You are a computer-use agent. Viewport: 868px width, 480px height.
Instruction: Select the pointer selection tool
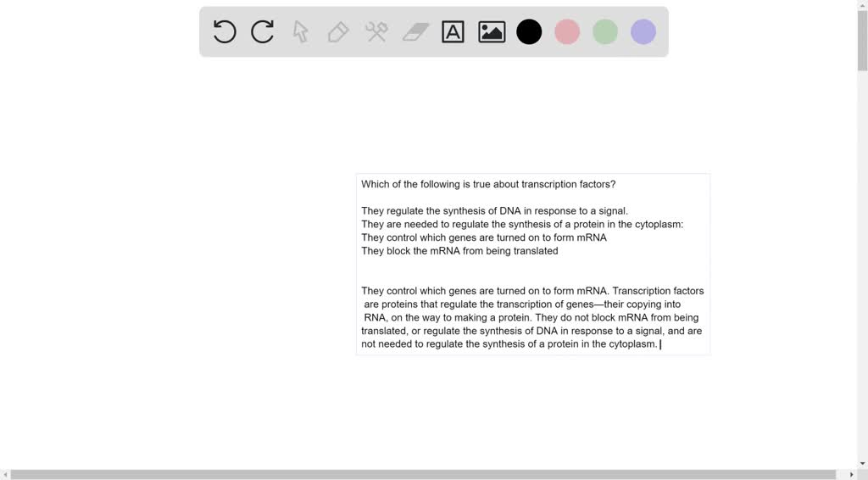click(300, 32)
